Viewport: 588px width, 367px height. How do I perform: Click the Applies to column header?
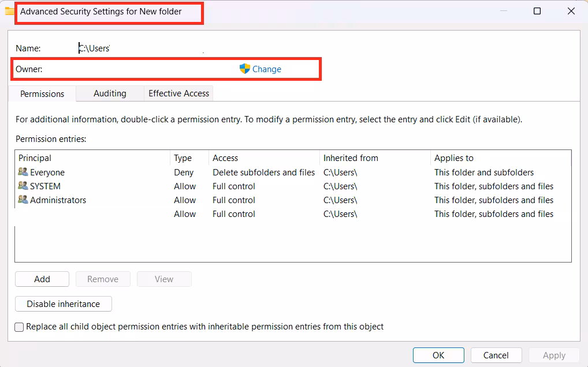click(x=501, y=158)
